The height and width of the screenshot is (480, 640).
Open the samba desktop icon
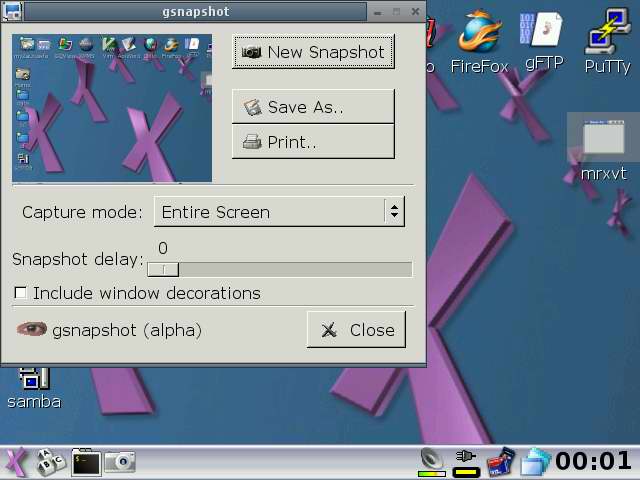[33, 386]
